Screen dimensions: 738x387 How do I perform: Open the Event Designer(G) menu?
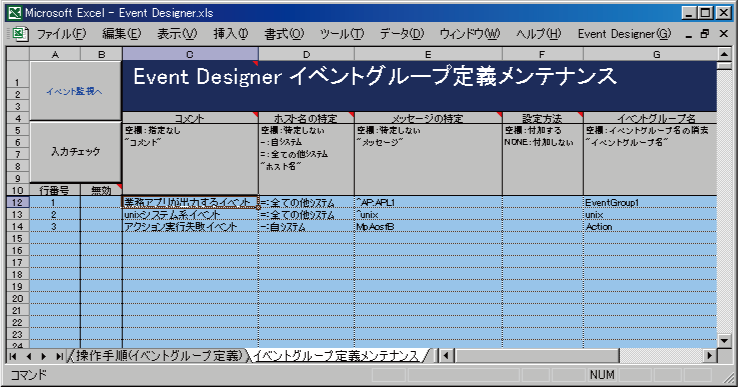624,34
